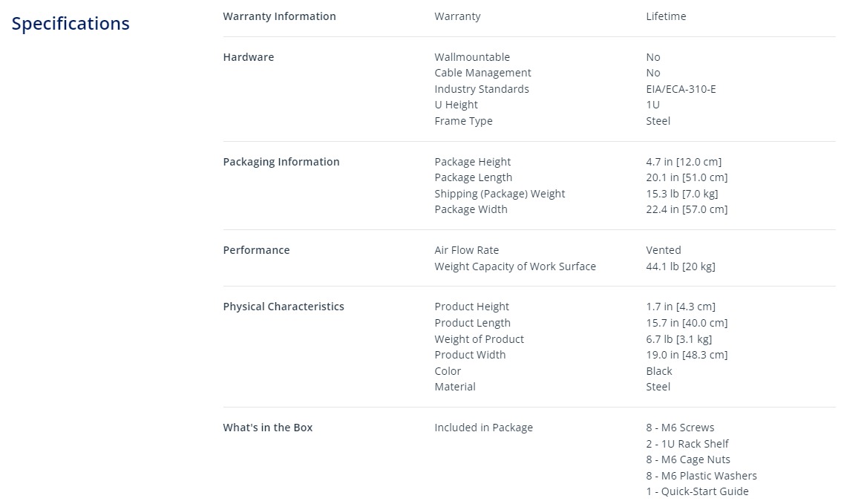Click the EIA/ECA-310-E industry standard value
This screenshot has width=841, height=504.
[681, 89]
